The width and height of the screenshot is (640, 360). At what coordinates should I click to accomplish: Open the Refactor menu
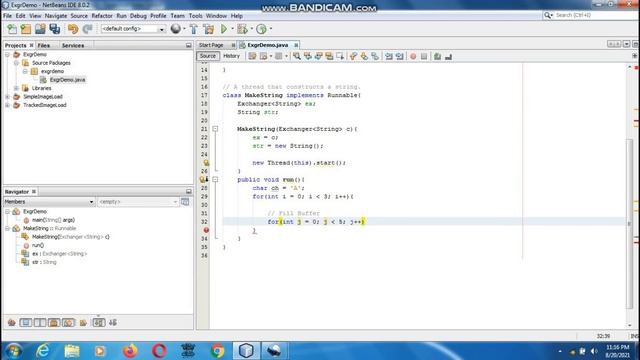tap(102, 16)
